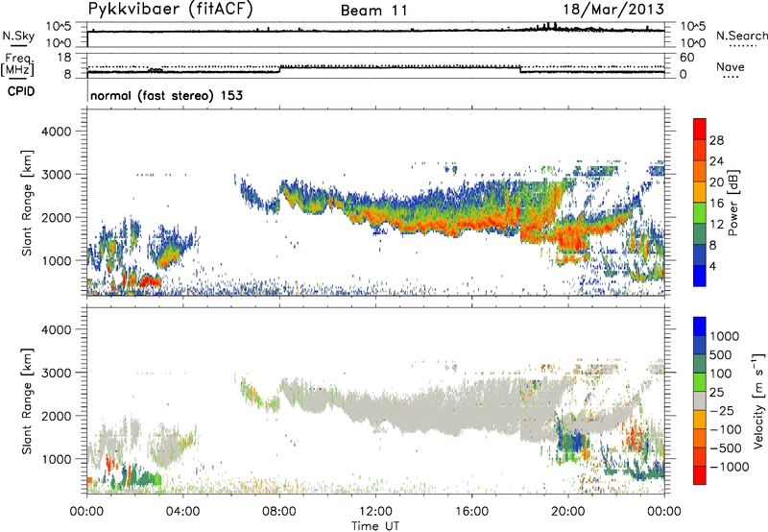This screenshot has width=768, height=532.
Task: Click the date 18/Mar/2013
Action: click(x=613, y=10)
